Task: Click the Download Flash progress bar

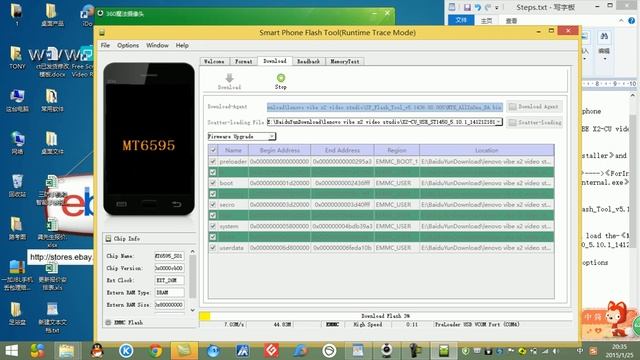Action: [x=386, y=316]
